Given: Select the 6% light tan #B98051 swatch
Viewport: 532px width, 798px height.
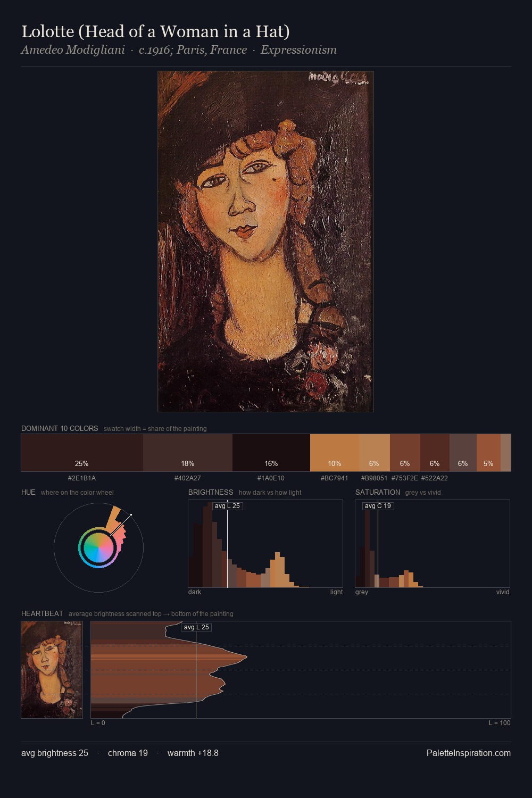Looking at the screenshot, I should (x=375, y=453).
